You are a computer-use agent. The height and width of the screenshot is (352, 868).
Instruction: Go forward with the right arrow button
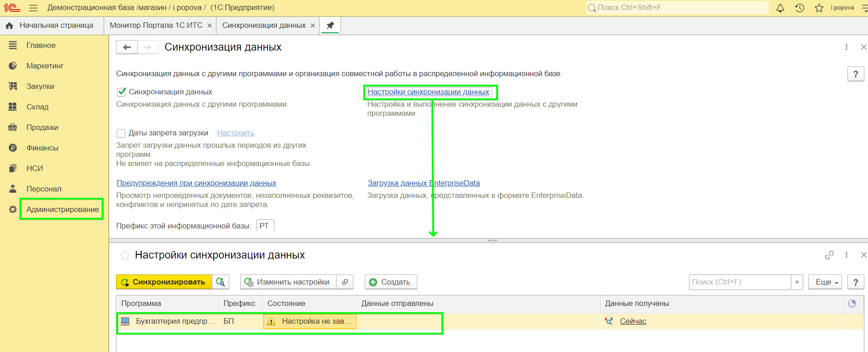[x=147, y=47]
